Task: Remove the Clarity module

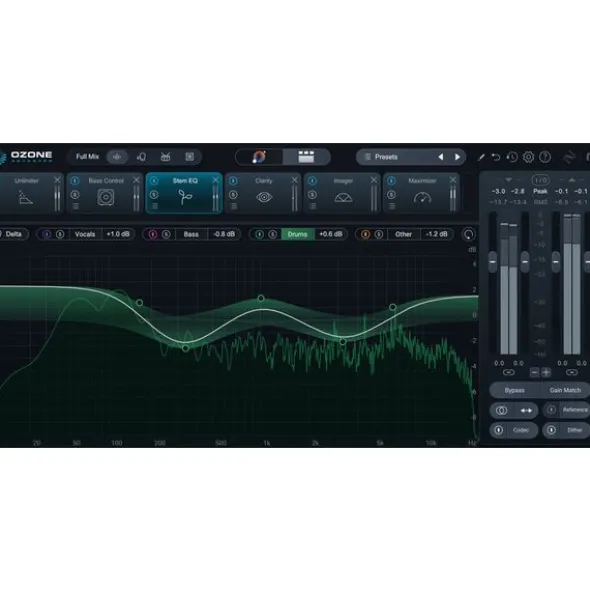Action: click(x=294, y=180)
